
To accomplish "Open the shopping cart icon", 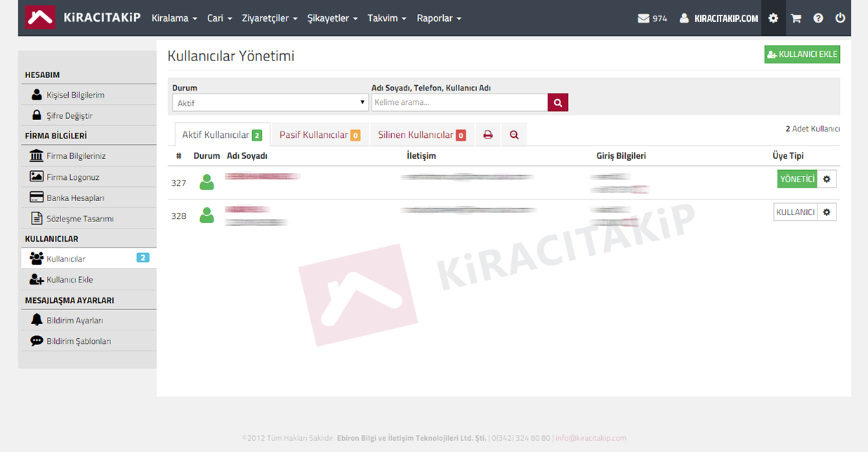I will 796,18.
